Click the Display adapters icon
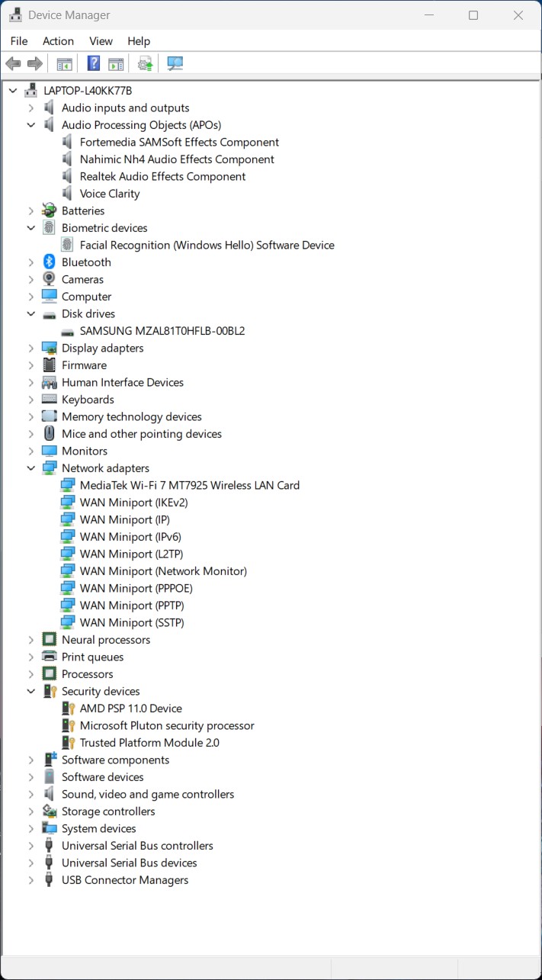Image resolution: width=542 pixels, height=980 pixels. 50,348
